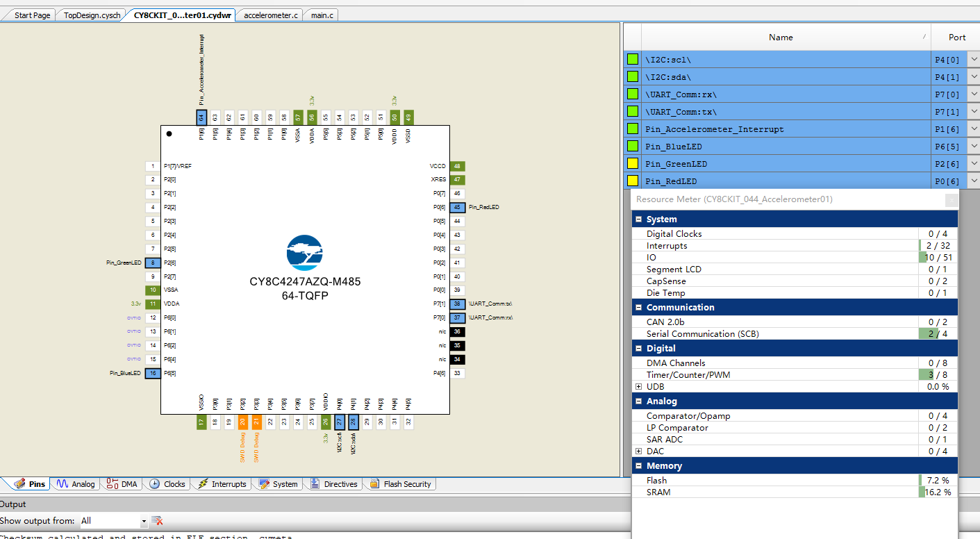Select black n/c pin 34
Screen dimensions: 980x539
(x=457, y=359)
